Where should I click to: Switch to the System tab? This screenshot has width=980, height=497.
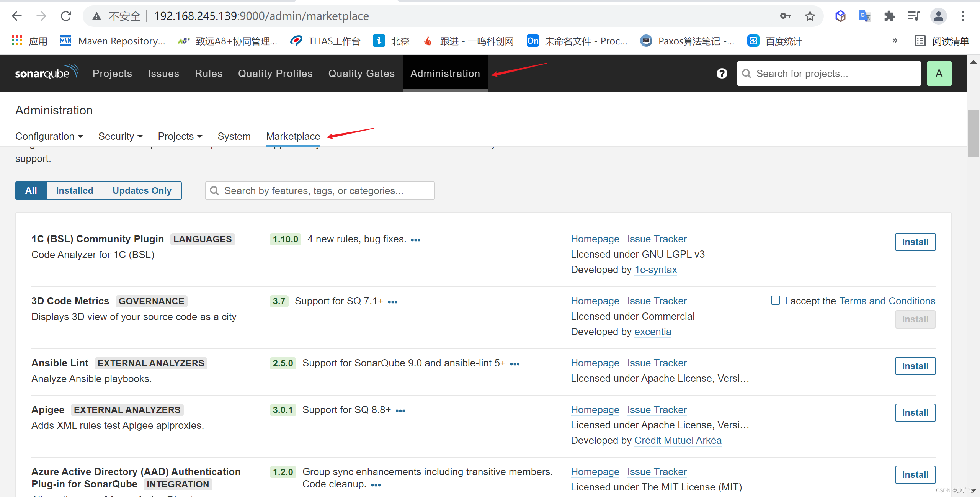(234, 136)
